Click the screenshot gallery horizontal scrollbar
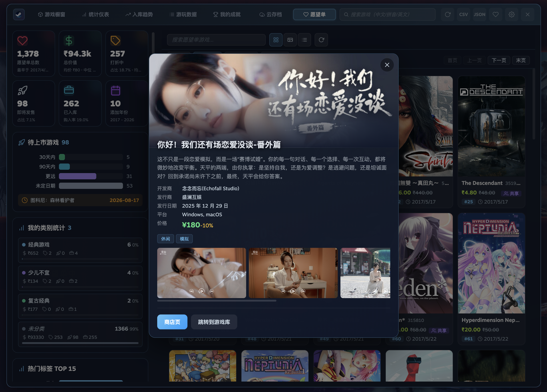Screen dimensions: 547x392 tap(217, 301)
